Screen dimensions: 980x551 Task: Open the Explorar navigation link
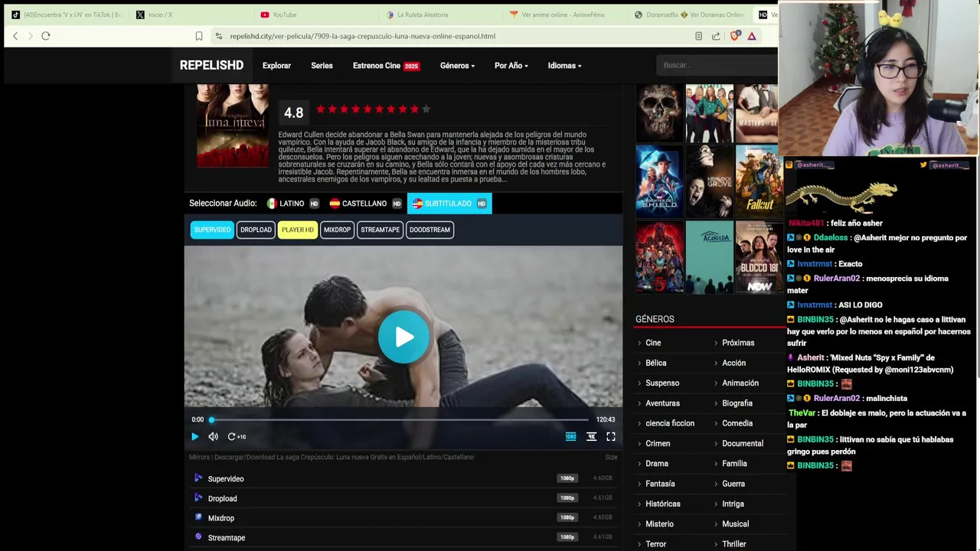[276, 66]
